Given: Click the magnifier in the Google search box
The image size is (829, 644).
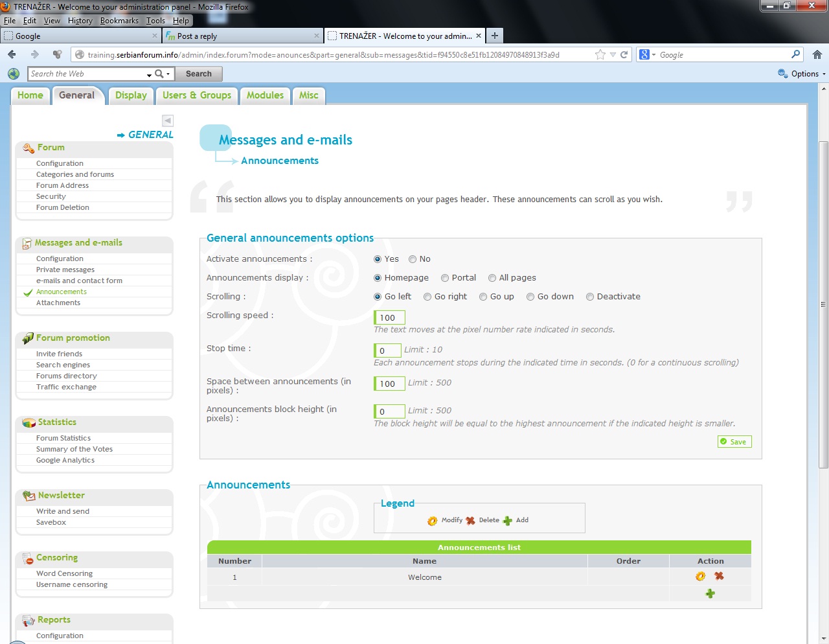Looking at the screenshot, I should 796,54.
